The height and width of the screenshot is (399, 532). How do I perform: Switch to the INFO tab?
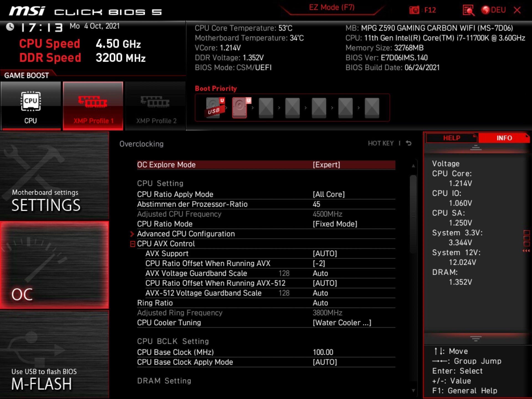pyautogui.click(x=504, y=138)
